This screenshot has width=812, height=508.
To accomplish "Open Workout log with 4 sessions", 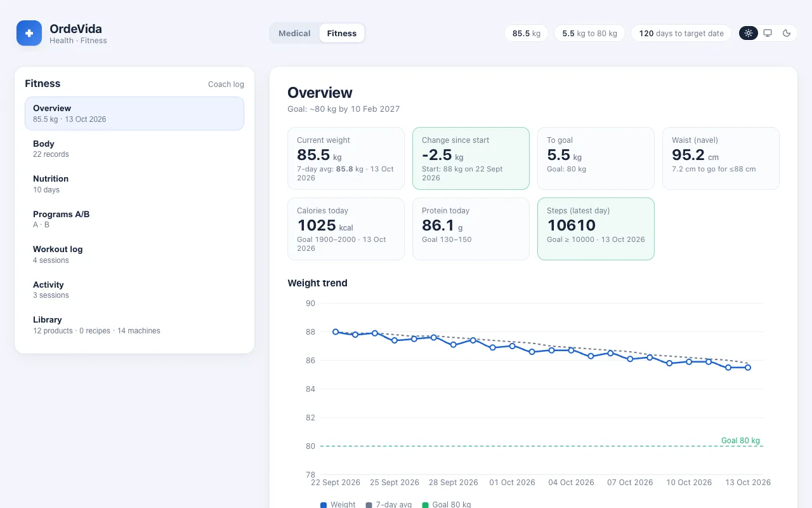I will point(134,255).
